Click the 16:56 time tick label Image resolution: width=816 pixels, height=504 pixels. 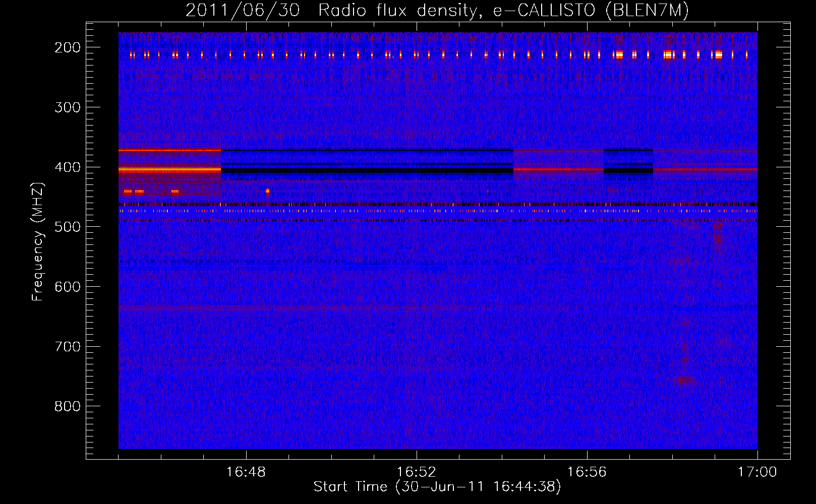[x=587, y=472]
